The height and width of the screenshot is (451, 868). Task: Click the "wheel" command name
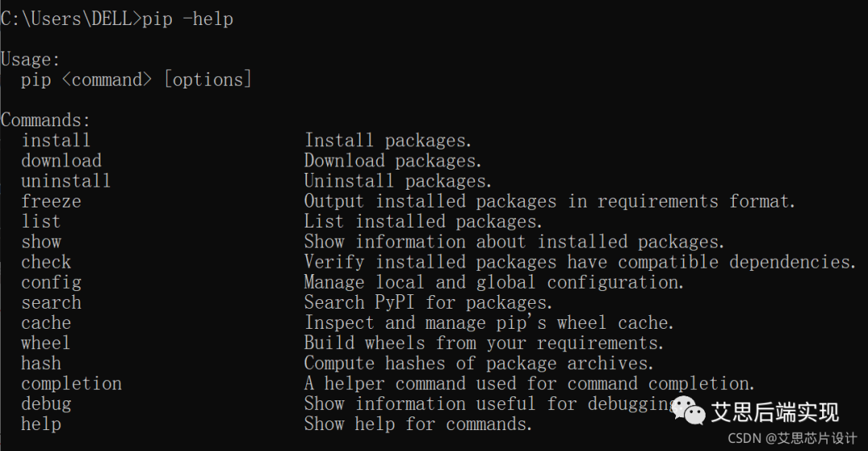[x=46, y=343]
